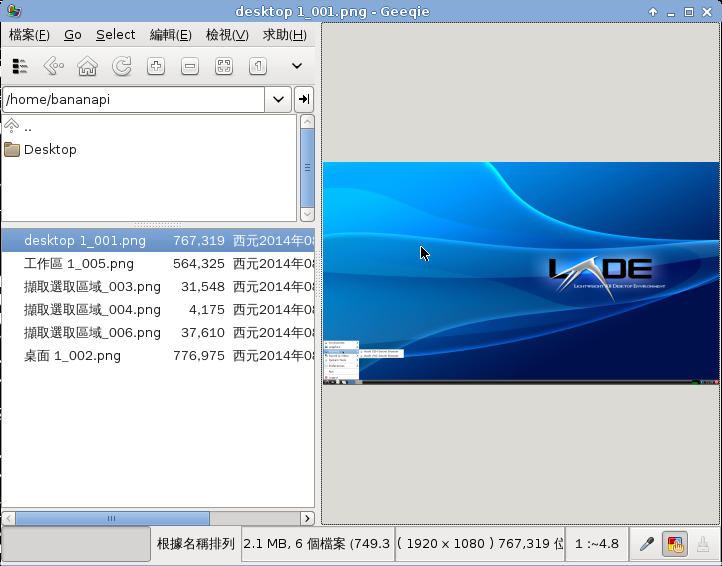Click the folder list vertical scrollbar thumb

click(307, 168)
